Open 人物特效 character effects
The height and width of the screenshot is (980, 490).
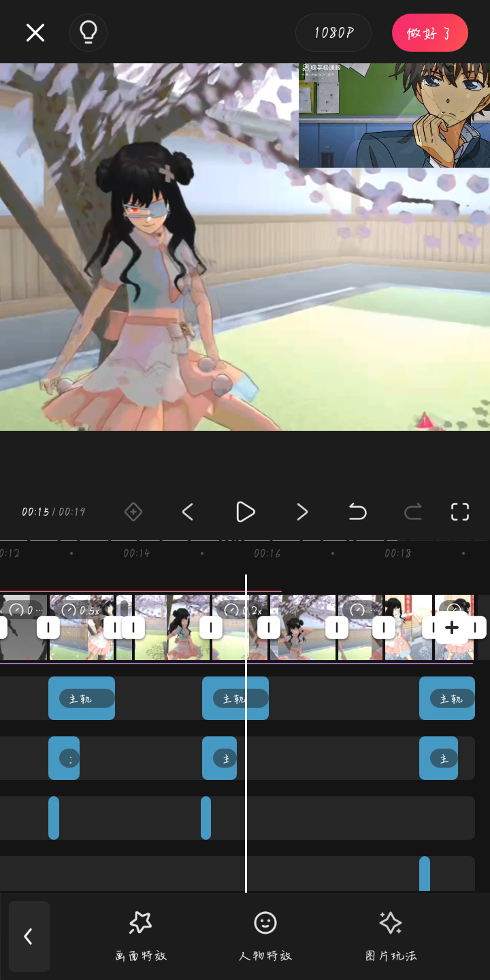(x=265, y=936)
